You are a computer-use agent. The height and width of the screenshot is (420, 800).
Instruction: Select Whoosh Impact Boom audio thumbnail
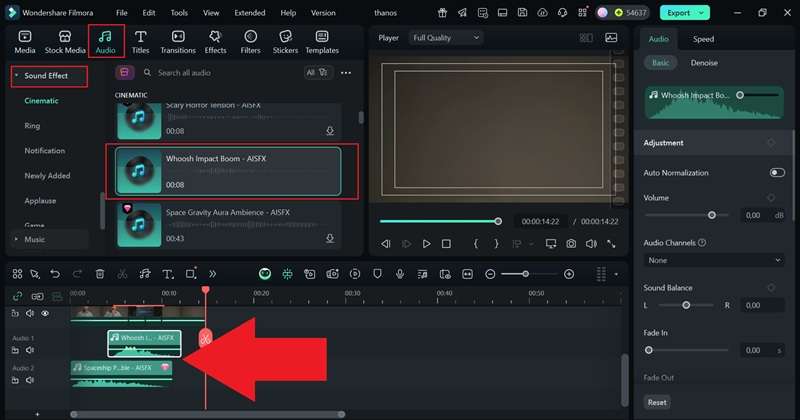tap(138, 170)
